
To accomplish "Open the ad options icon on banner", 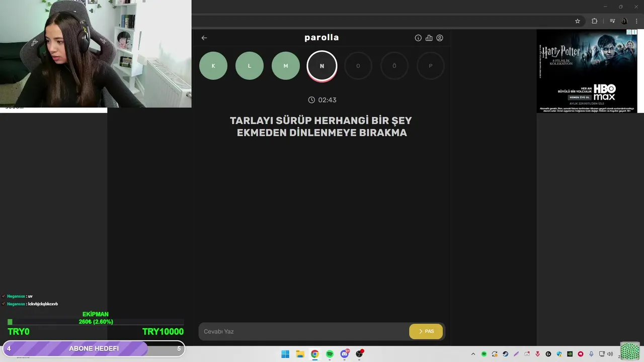I will click(x=634, y=32).
